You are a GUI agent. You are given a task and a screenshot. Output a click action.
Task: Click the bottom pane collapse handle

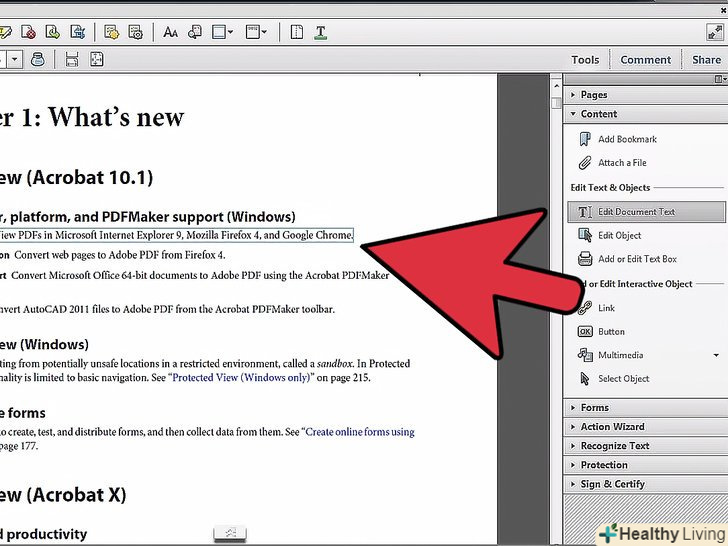pyautogui.click(x=230, y=533)
